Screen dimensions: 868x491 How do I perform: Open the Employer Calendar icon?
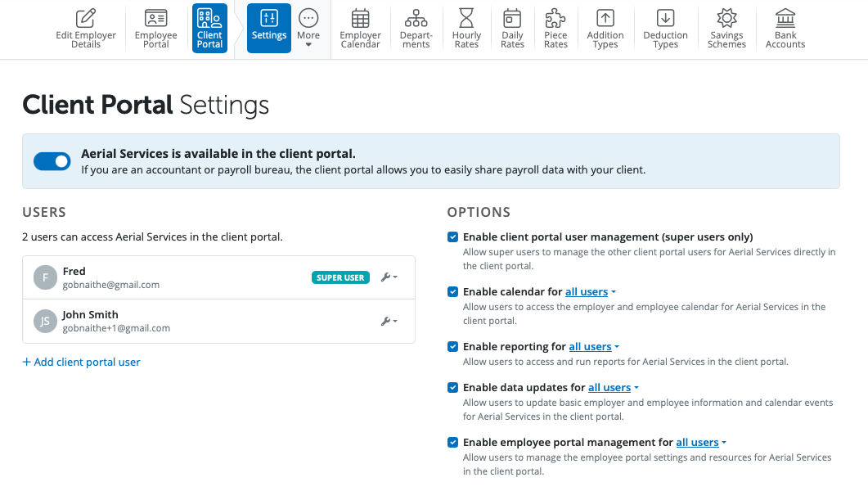tap(361, 18)
